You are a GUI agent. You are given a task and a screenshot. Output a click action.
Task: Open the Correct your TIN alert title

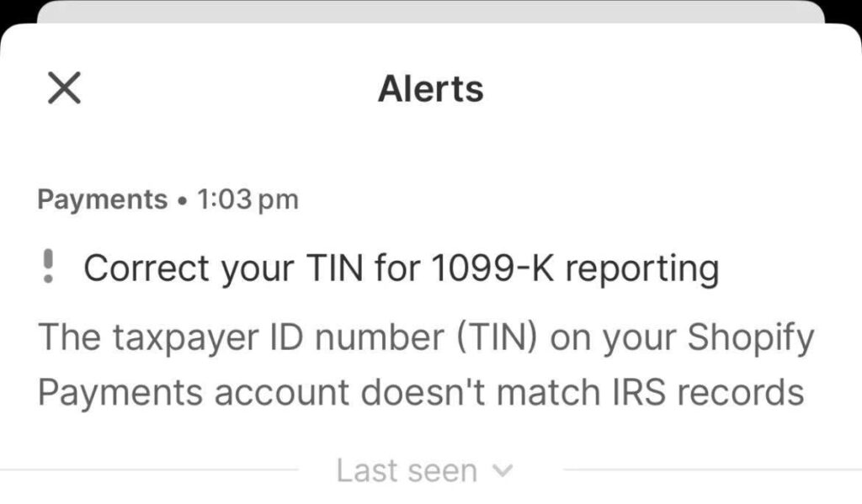tap(402, 268)
